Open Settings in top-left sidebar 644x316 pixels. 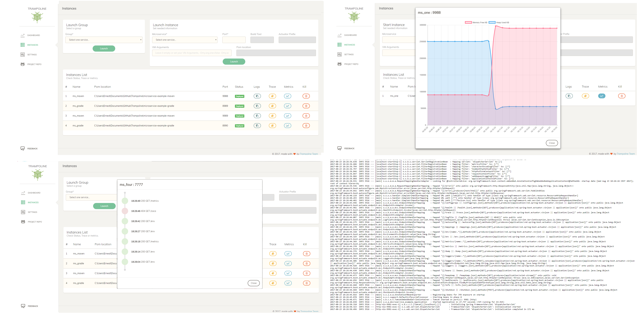click(32, 55)
